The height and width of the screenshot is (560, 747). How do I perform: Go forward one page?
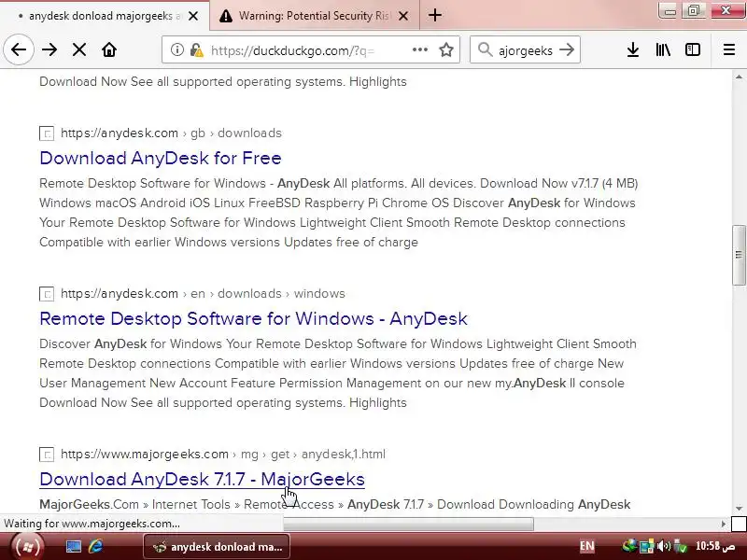[49, 49]
